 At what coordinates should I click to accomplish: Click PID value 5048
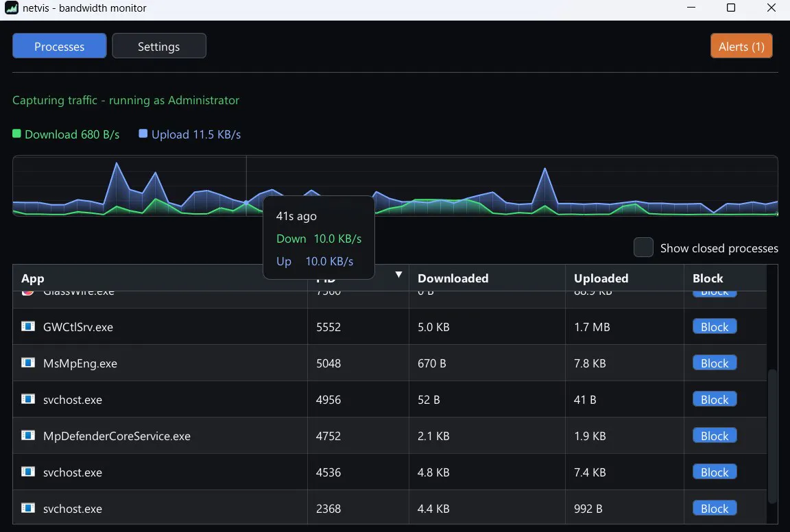pyautogui.click(x=328, y=363)
